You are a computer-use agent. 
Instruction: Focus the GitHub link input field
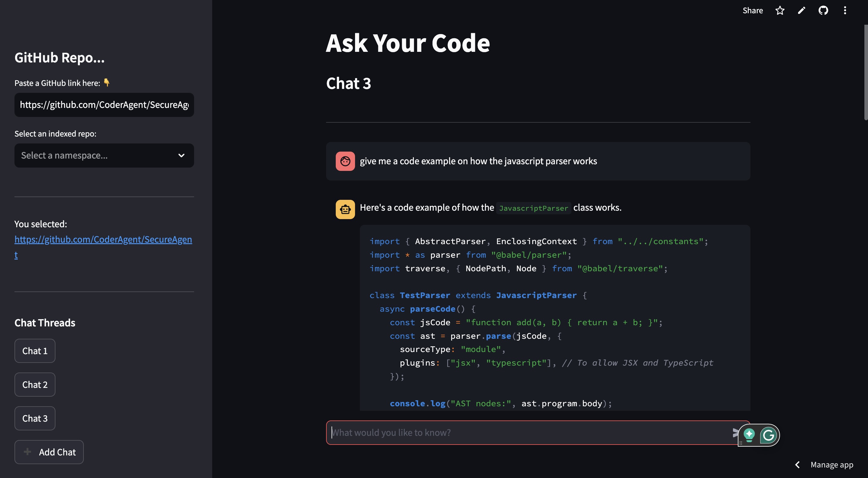104,105
